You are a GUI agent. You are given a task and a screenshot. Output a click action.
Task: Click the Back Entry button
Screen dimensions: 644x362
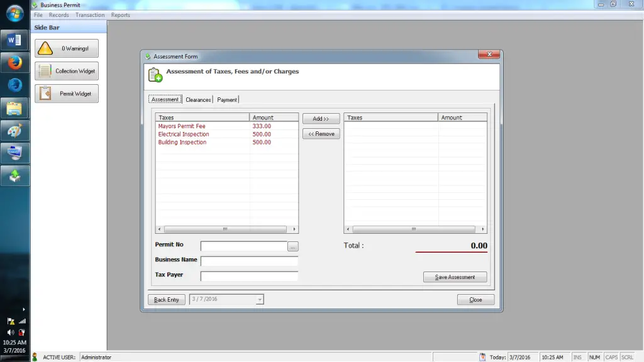166,300
